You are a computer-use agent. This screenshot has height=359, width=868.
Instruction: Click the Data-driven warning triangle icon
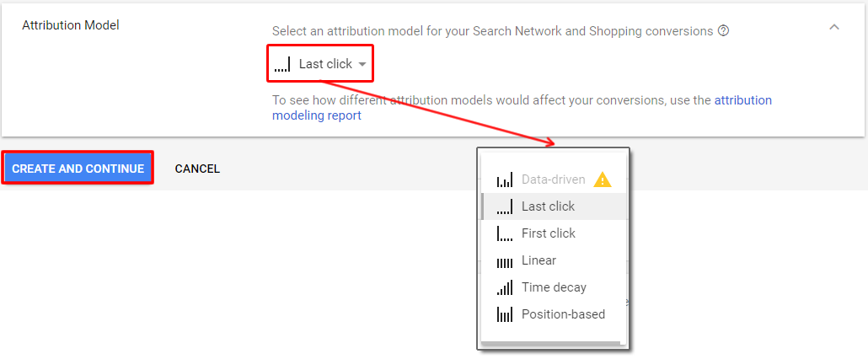coord(603,179)
